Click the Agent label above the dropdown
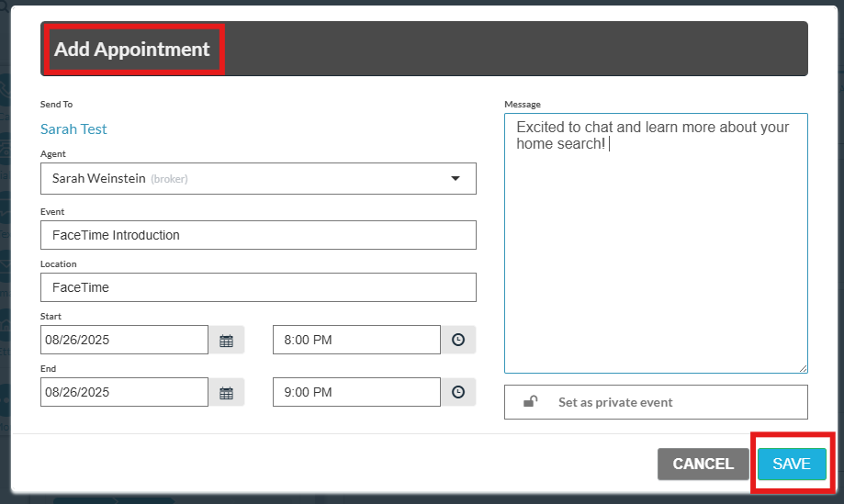This screenshot has width=844, height=504. coord(53,154)
